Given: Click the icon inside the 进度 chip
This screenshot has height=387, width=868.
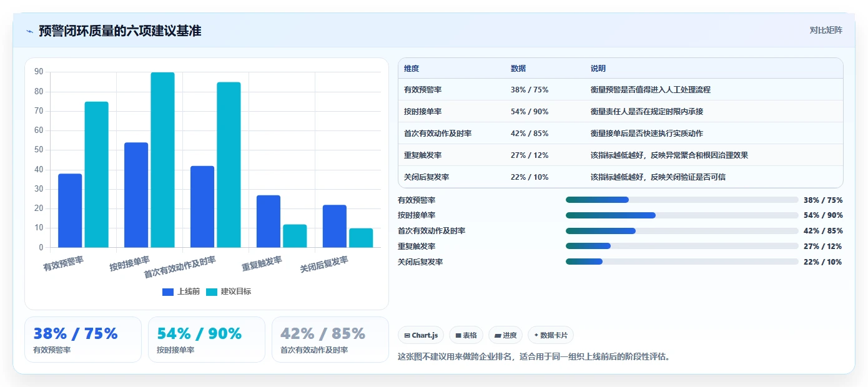Looking at the screenshot, I should 498,335.
